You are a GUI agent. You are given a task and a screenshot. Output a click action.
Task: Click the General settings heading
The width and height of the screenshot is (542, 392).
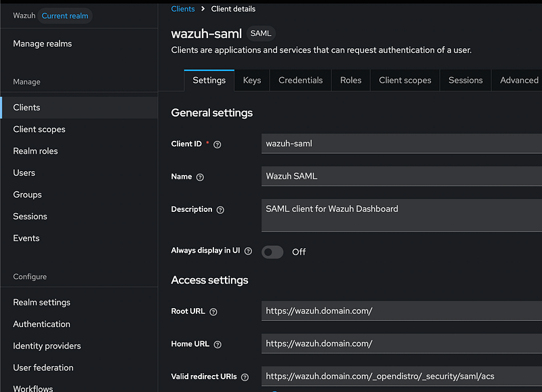[212, 113]
